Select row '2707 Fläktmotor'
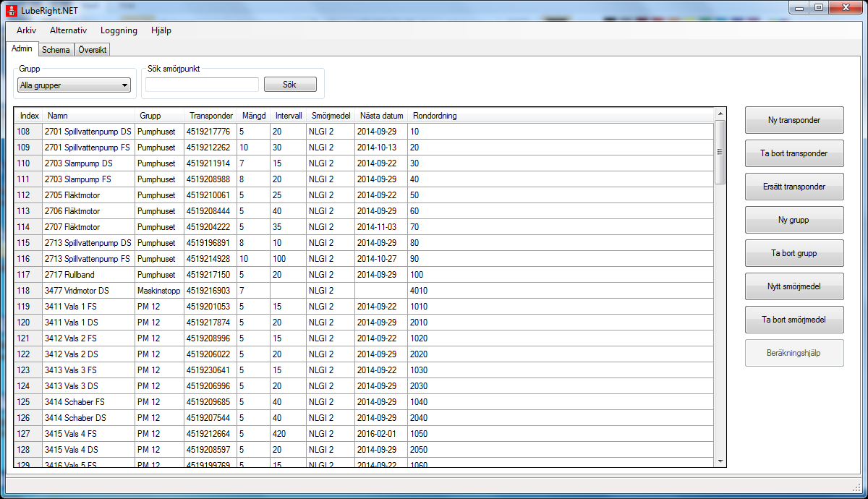Screen dimensions: 868x499 tap(364, 227)
